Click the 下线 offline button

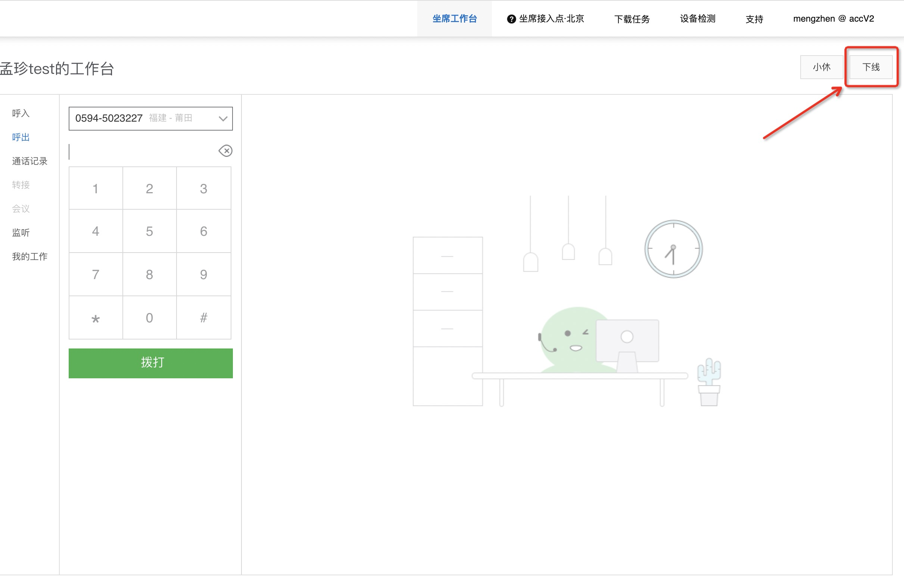click(x=870, y=67)
